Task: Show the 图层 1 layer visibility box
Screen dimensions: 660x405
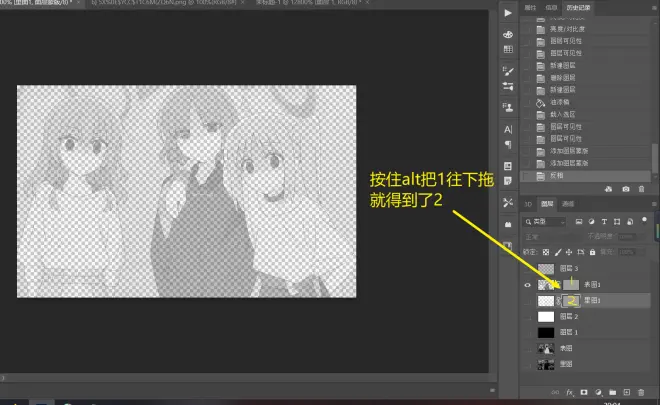Action: (x=527, y=333)
